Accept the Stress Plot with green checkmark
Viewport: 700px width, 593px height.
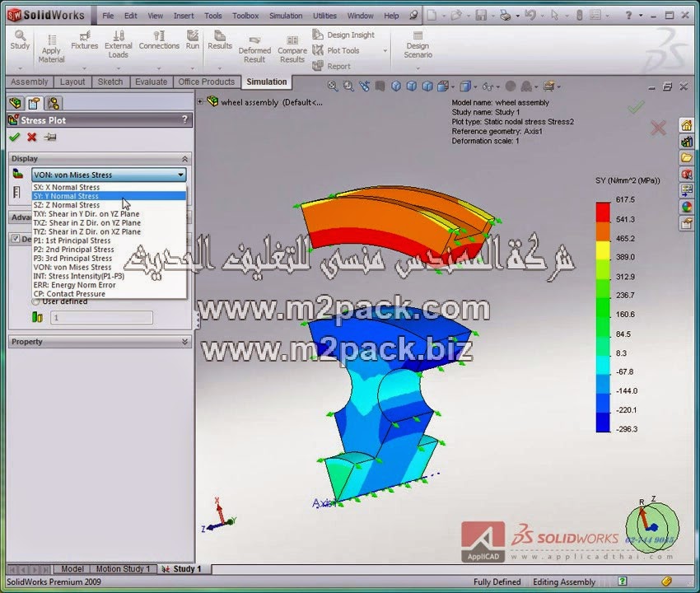click(x=15, y=137)
